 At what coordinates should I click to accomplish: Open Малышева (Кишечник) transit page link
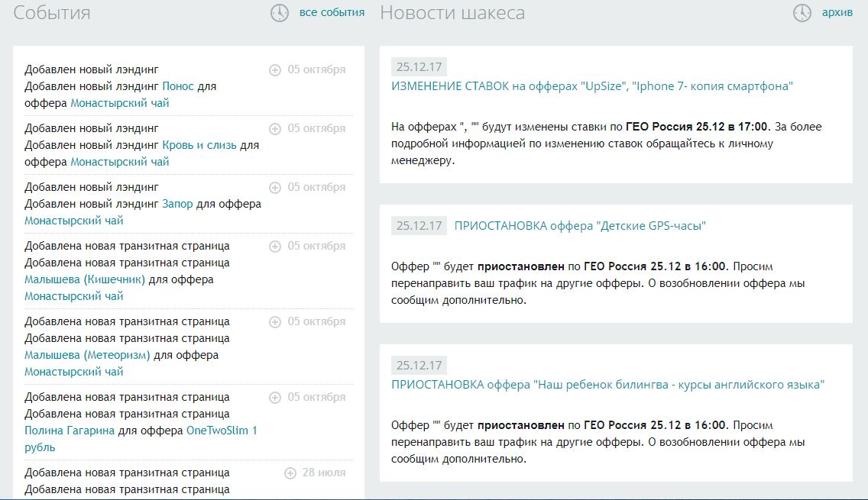[85, 279]
